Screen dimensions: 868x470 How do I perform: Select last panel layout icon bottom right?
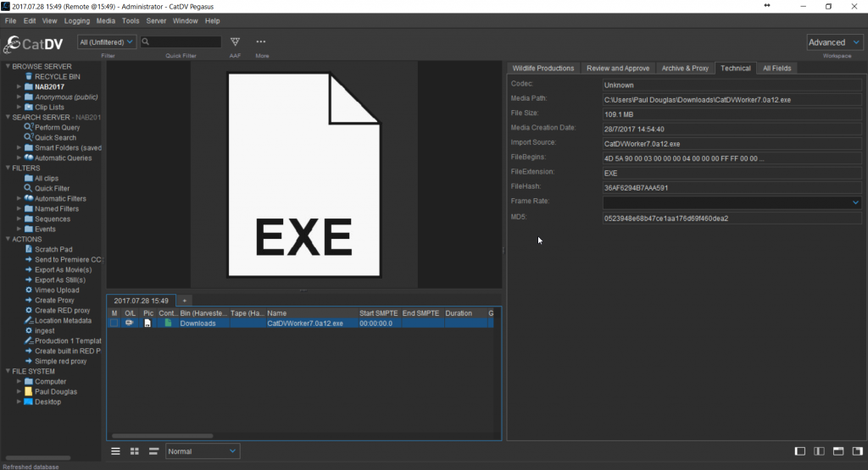click(858, 451)
